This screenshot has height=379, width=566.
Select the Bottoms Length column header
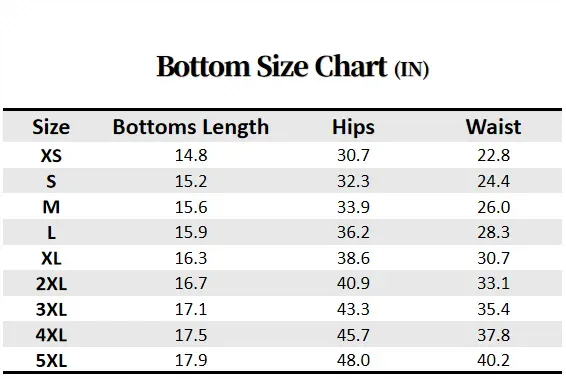(x=191, y=128)
